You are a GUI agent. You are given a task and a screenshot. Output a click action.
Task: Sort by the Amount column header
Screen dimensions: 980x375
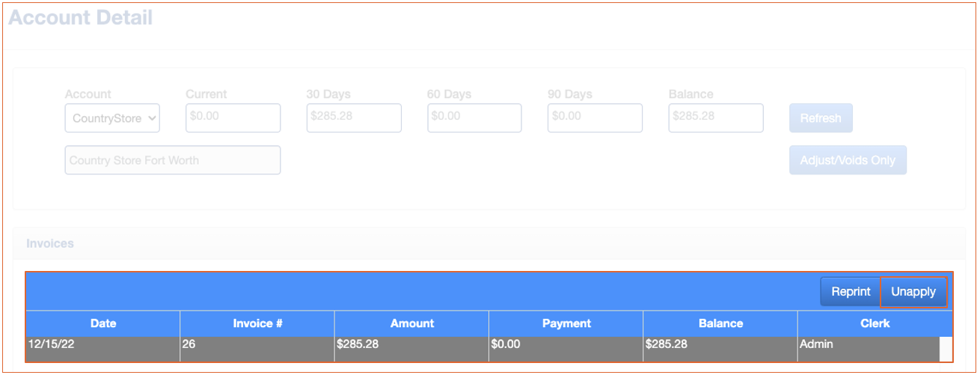click(x=411, y=323)
